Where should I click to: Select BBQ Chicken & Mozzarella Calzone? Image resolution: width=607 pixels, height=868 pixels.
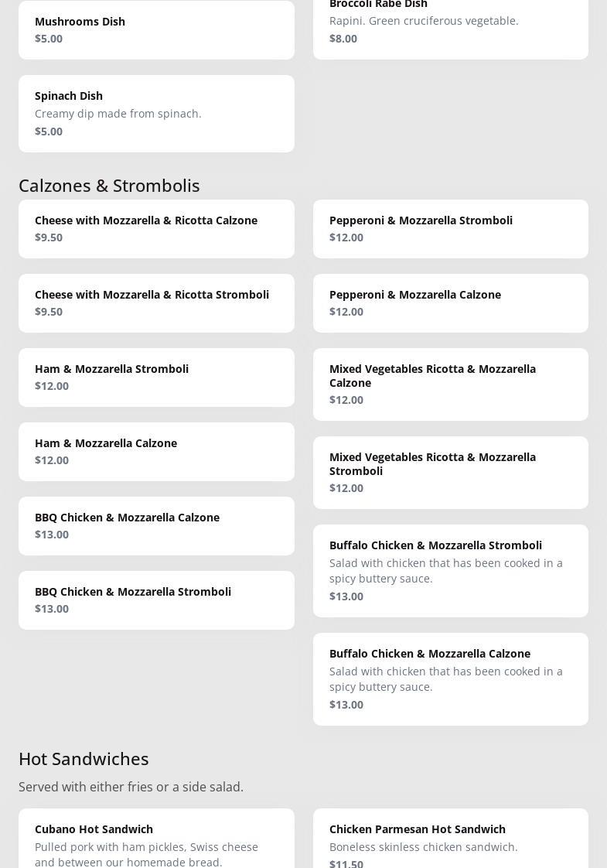pyautogui.click(x=156, y=525)
